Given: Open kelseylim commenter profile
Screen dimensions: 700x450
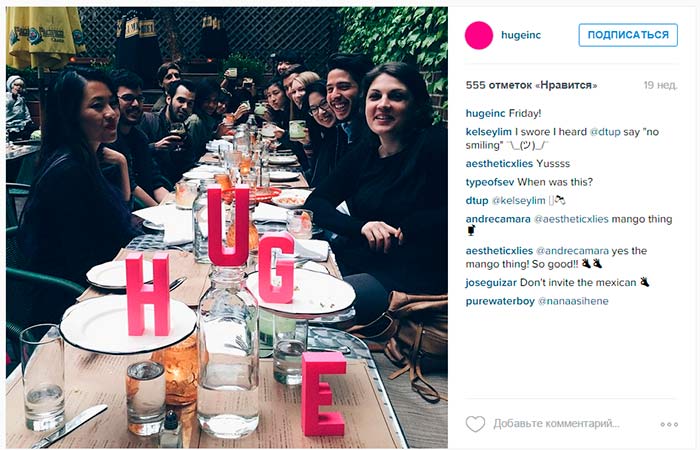Looking at the screenshot, I should [488, 132].
